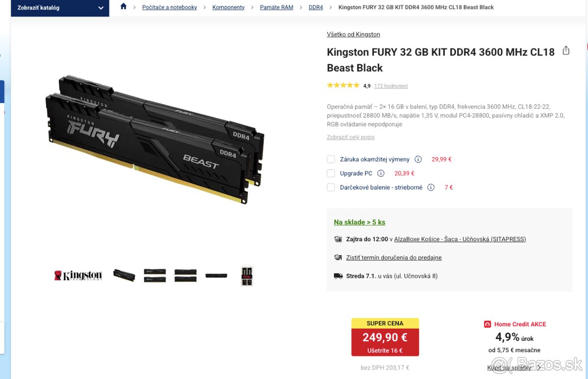Tick the Upgrade PC checkbox
Image resolution: width=588 pixels, height=379 pixels.
[331, 173]
